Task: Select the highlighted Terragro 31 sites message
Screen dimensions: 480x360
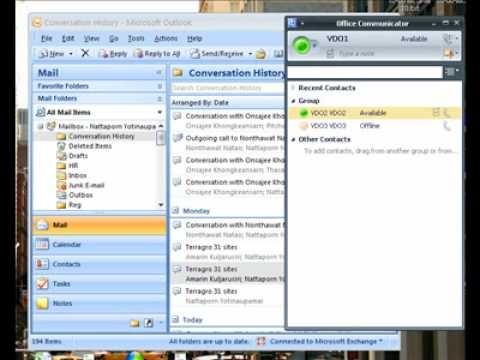Action: click(228, 274)
